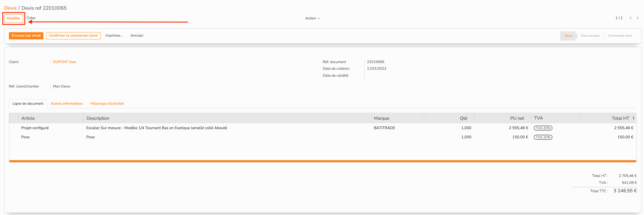Select the Pose article cell
Viewport: 644px width, 215px height.
(25, 137)
